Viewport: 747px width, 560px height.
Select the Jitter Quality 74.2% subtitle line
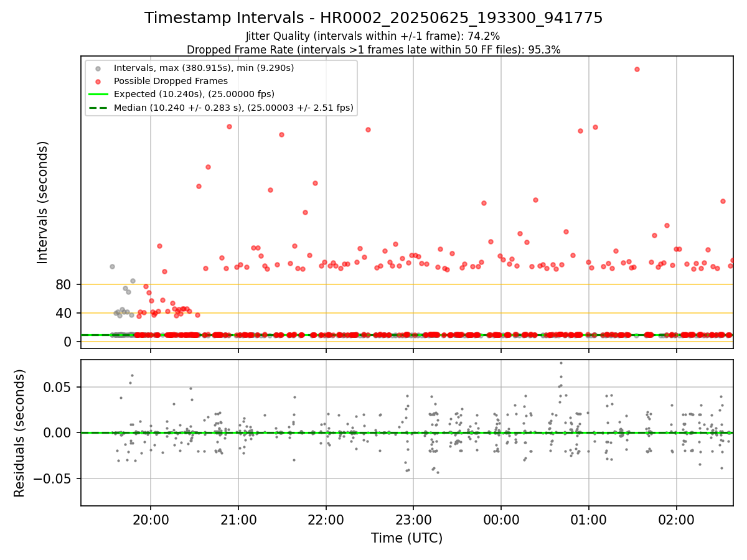pyautogui.click(x=373, y=36)
